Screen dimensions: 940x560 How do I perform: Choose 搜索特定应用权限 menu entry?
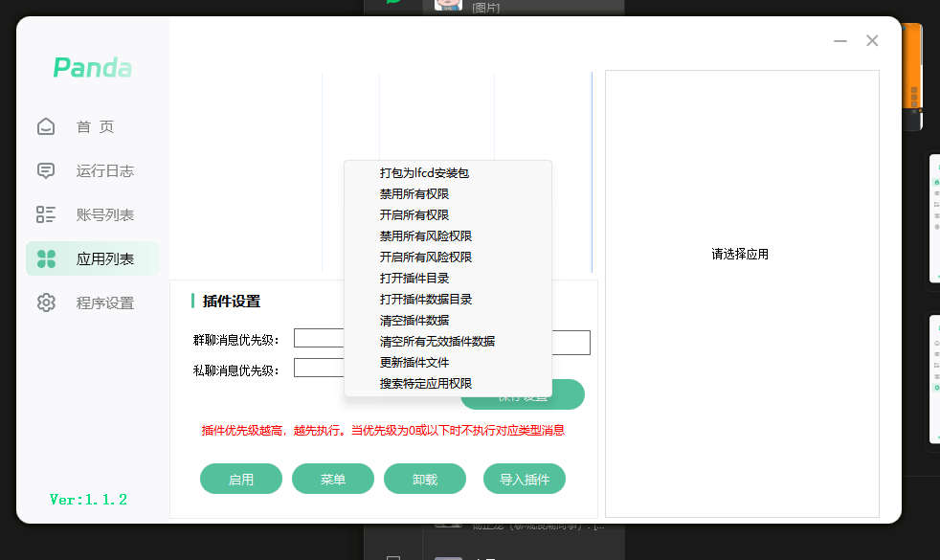[425, 383]
